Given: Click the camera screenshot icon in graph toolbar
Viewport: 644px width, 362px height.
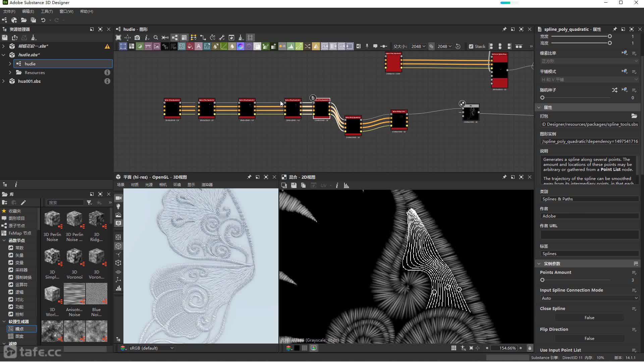Looking at the screenshot, I should pyautogui.click(x=137, y=38).
